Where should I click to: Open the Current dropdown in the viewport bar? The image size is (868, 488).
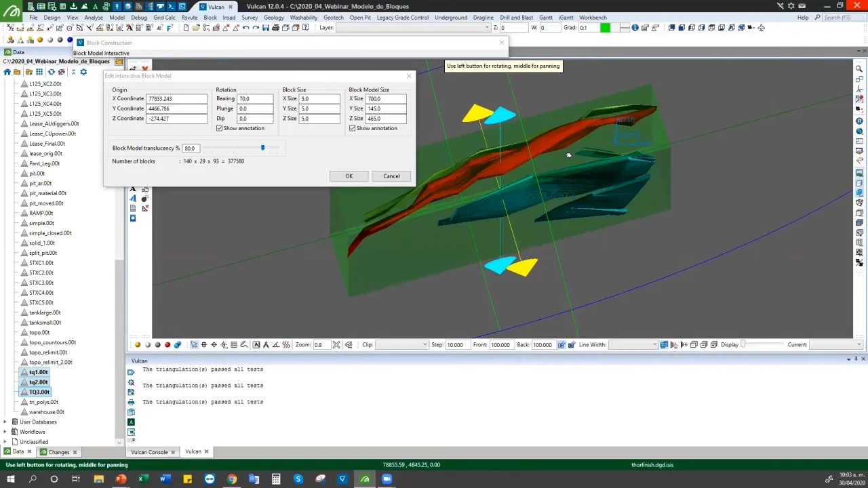pyautogui.click(x=859, y=345)
